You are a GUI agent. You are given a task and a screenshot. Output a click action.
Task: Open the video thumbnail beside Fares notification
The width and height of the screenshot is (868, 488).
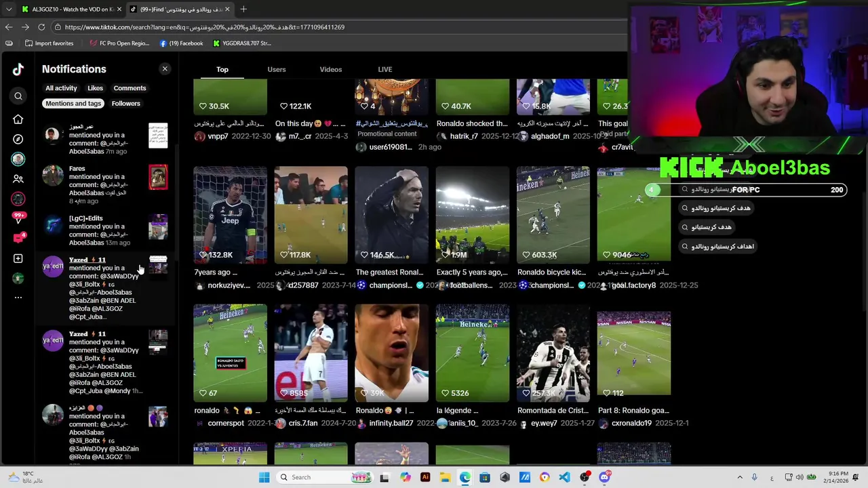(158, 177)
